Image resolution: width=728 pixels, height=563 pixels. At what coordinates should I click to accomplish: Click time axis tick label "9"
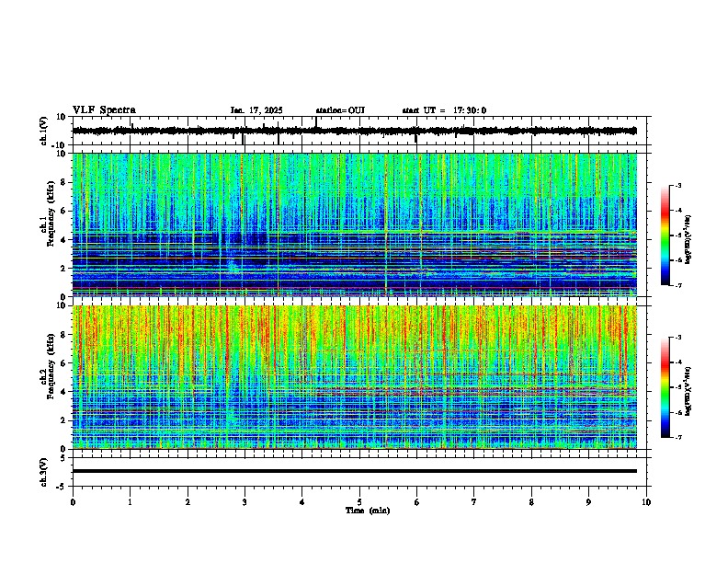588,502
